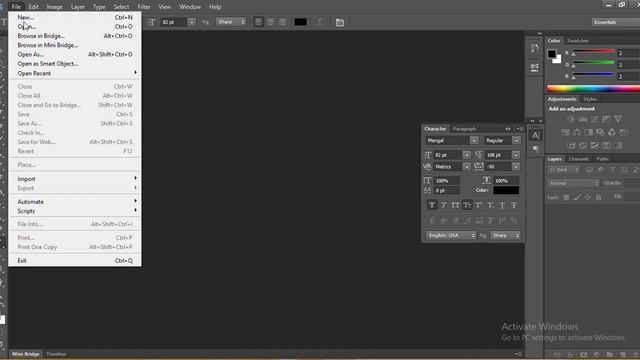This screenshot has height=360, width=640.
Task: Click lock position icon
Action: tap(588, 197)
